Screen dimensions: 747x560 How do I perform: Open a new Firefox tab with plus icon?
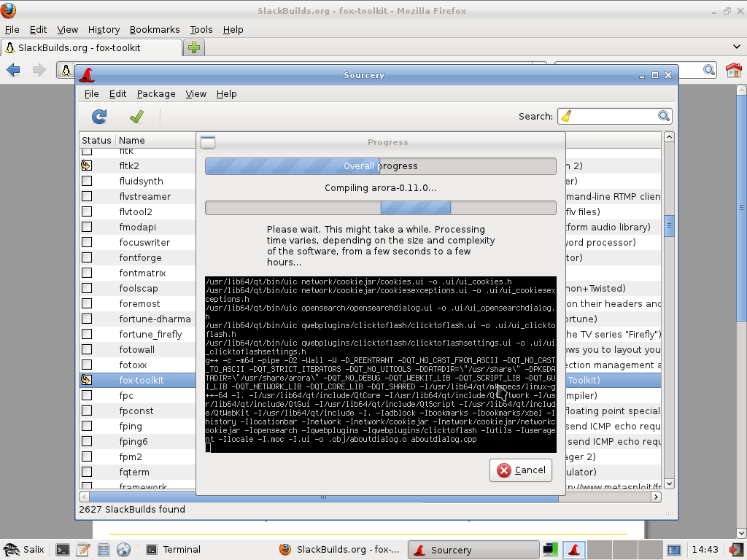click(x=194, y=47)
